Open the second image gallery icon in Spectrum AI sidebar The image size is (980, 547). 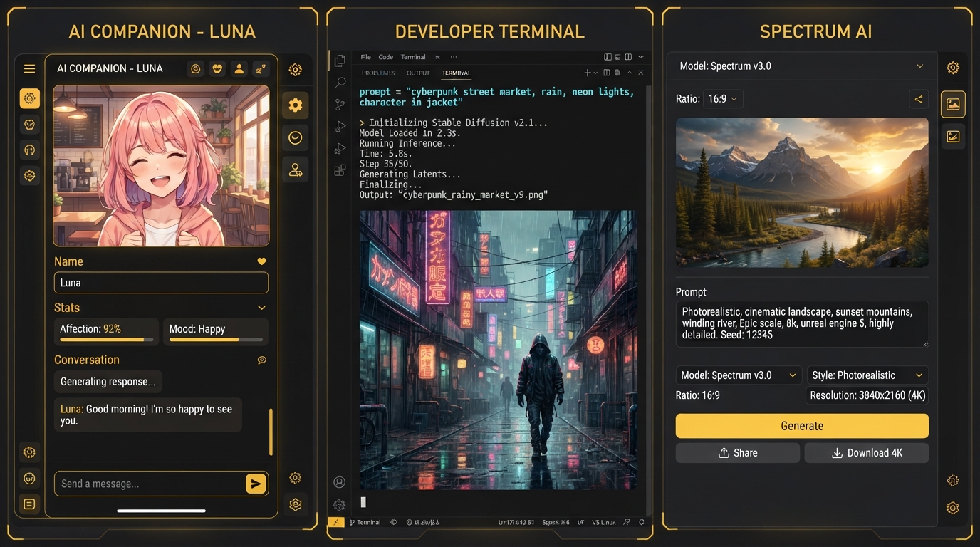point(953,136)
